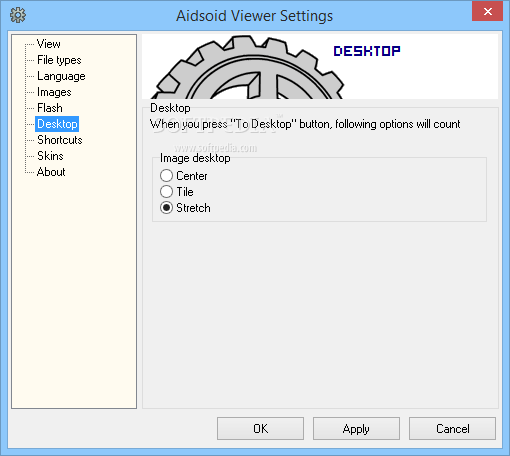510x456 pixels.
Task: Go to the Images settings category
Action: (x=54, y=92)
